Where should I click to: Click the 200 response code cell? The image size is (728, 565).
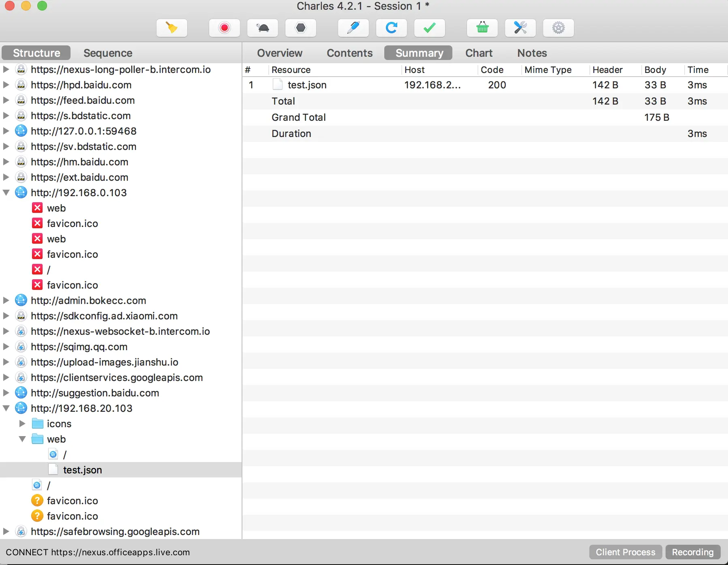click(497, 85)
